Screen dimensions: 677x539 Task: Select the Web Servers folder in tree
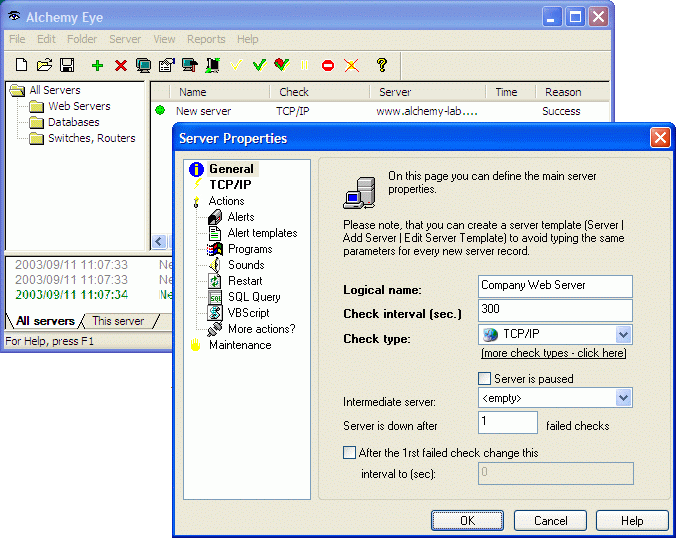point(79,106)
